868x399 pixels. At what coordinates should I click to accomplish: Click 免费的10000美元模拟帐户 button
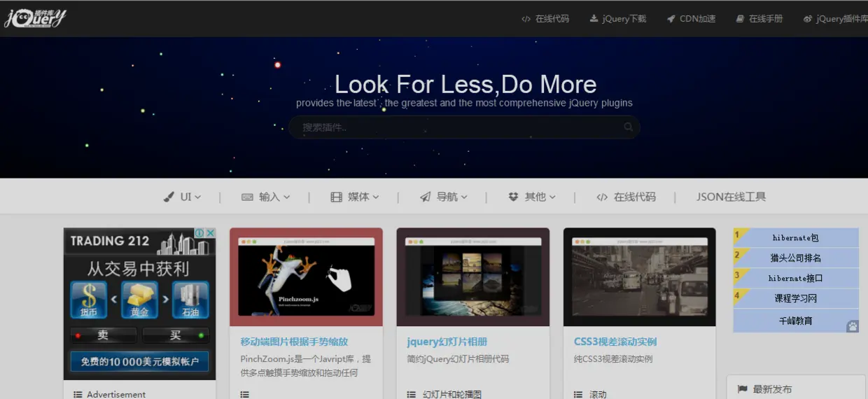(x=139, y=362)
